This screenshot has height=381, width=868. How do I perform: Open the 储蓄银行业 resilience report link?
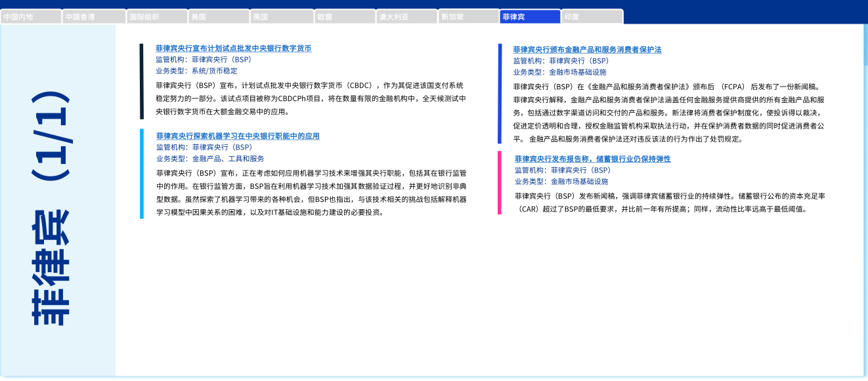(592, 159)
